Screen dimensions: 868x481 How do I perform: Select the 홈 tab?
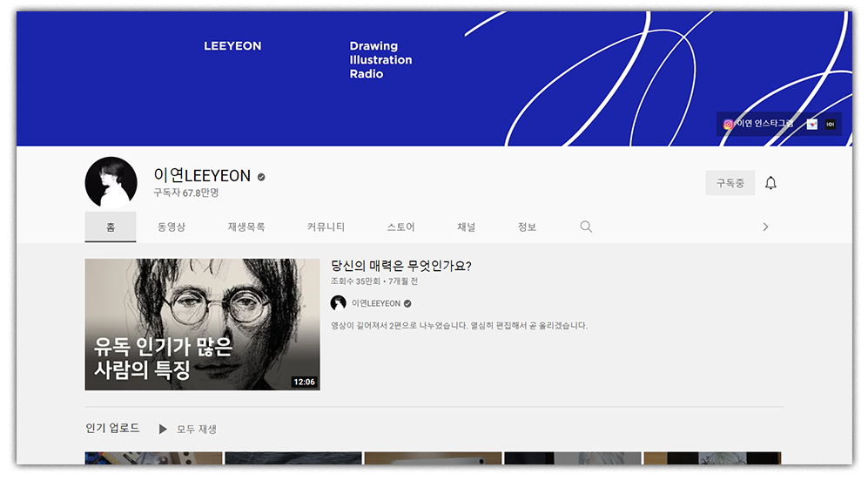point(111,227)
